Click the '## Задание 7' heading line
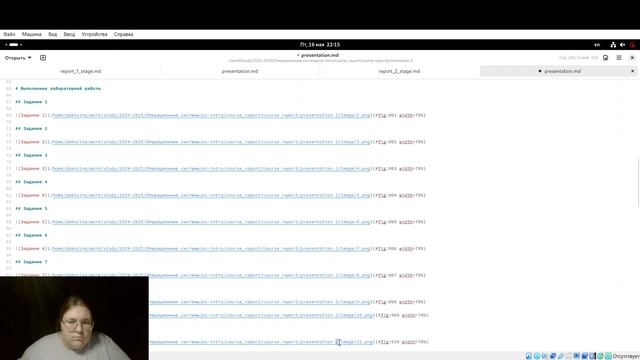The image size is (640, 360). (31, 262)
